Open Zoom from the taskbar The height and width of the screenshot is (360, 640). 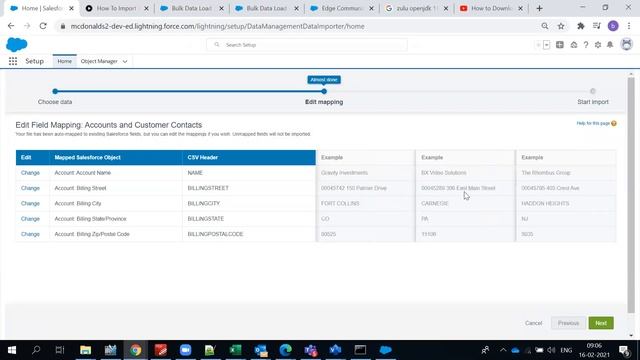click(x=185, y=350)
